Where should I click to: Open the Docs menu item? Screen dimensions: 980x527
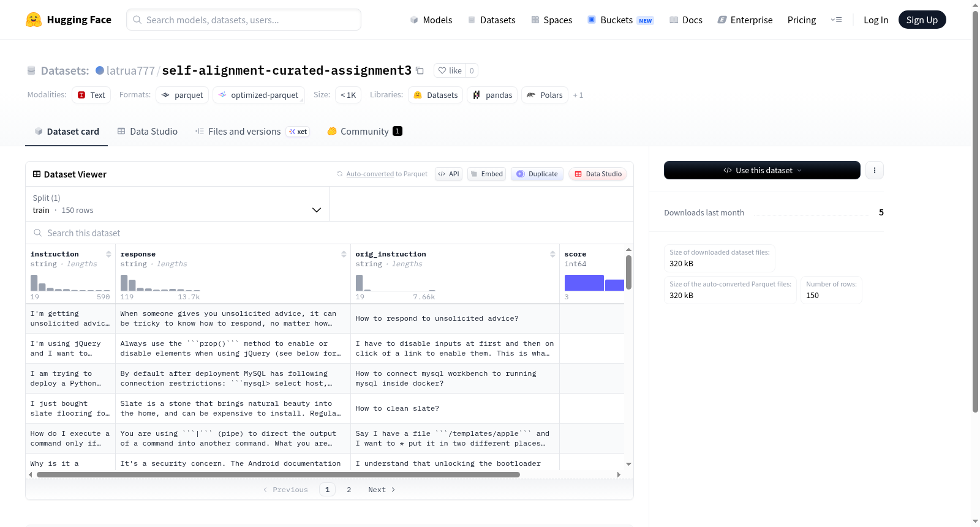point(685,20)
